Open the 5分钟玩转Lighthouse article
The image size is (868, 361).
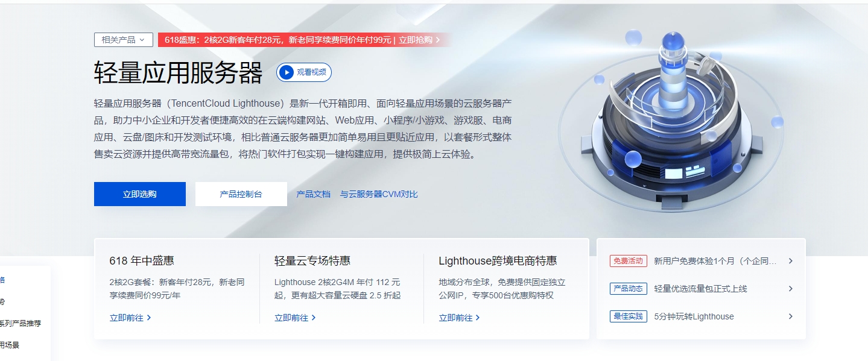[x=694, y=316]
